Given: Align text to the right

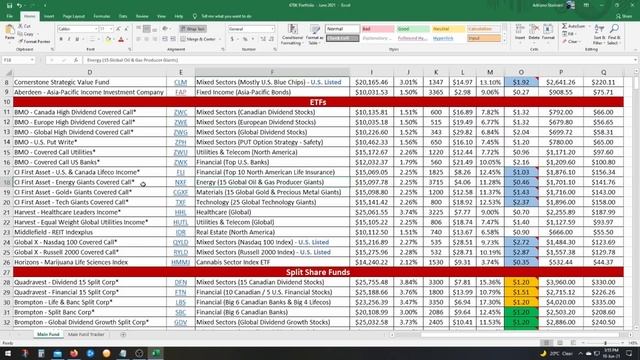Looking at the screenshot, I should [x=155, y=39].
